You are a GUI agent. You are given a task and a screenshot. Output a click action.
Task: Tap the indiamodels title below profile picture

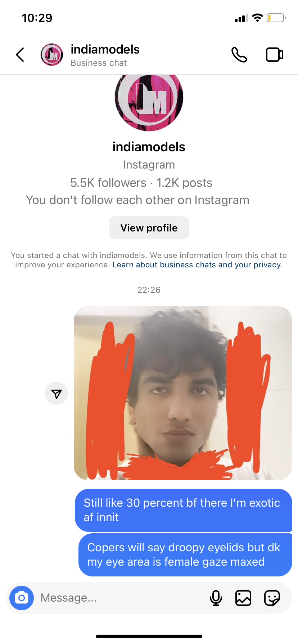click(149, 147)
